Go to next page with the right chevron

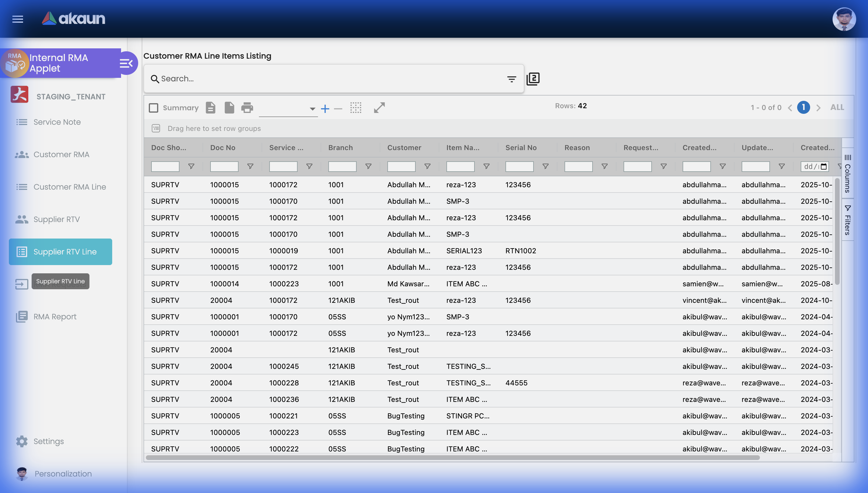coord(818,107)
